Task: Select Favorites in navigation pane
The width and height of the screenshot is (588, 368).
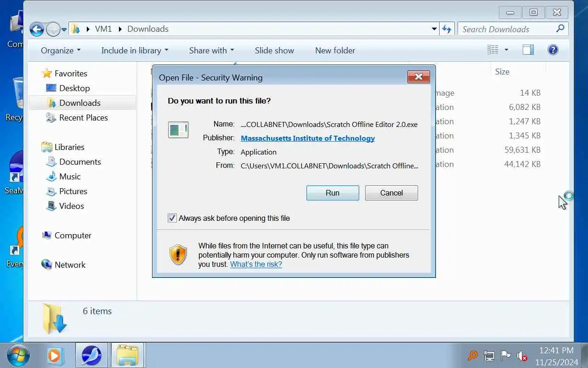Action: coord(71,73)
